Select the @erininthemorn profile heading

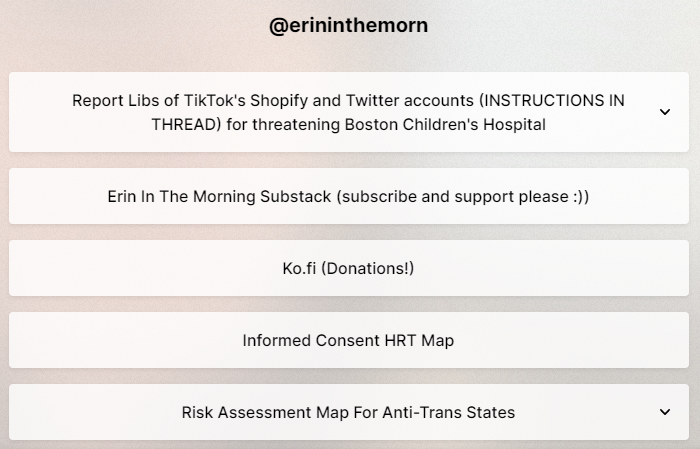click(348, 26)
